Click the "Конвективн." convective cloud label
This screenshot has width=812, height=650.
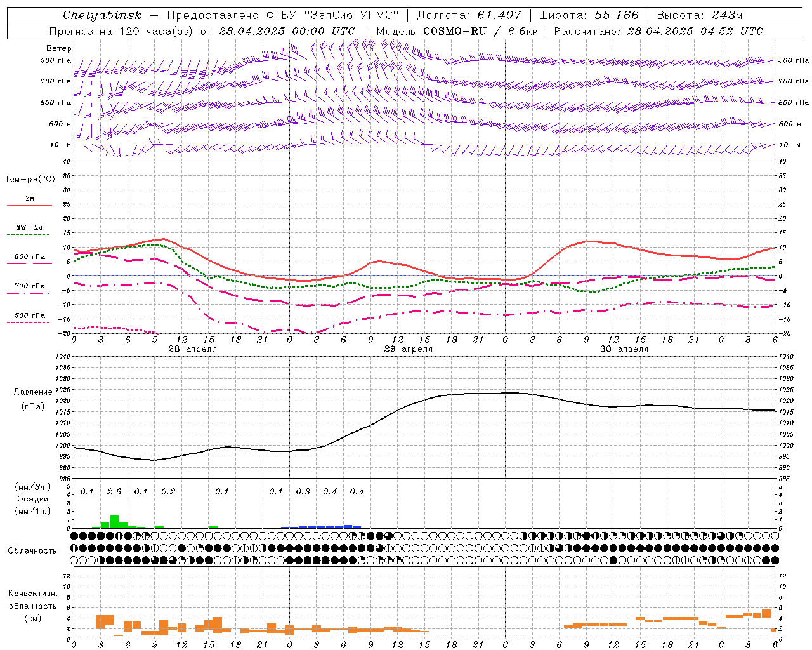tap(32, 594)
